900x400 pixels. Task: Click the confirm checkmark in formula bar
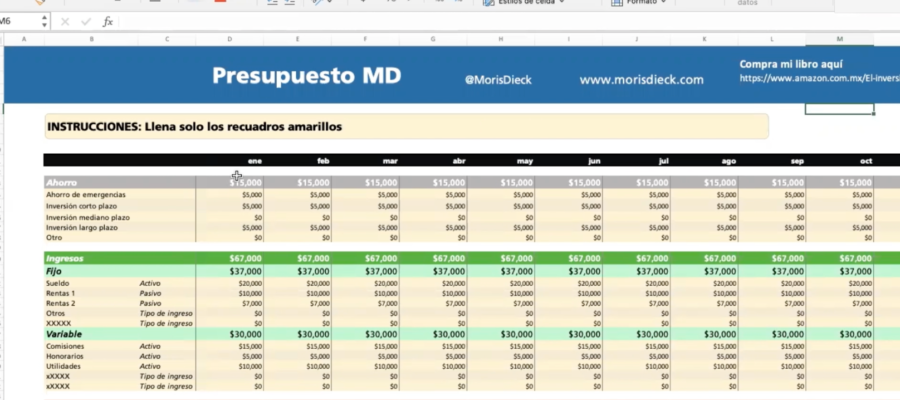85,21
